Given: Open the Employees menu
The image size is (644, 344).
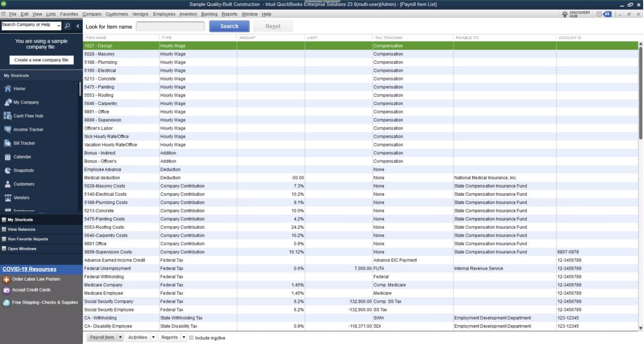Looking at the screenshot, I should (164, 14).
